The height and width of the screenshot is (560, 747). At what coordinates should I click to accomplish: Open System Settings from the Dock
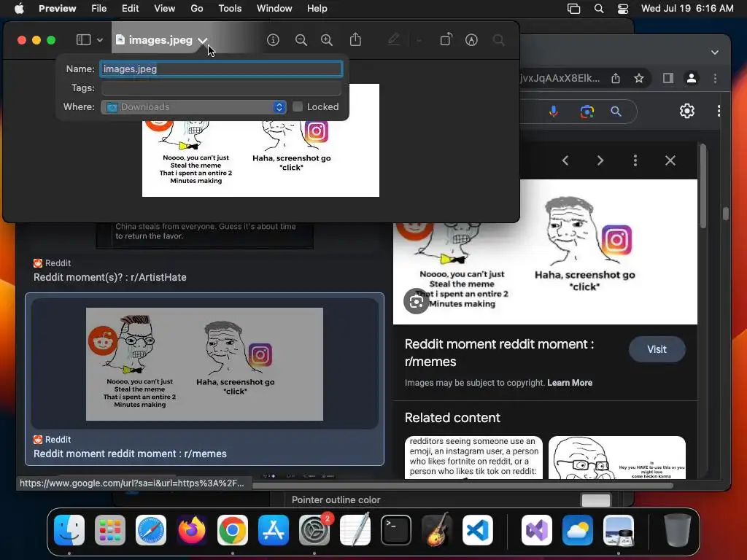click(314, 530)
